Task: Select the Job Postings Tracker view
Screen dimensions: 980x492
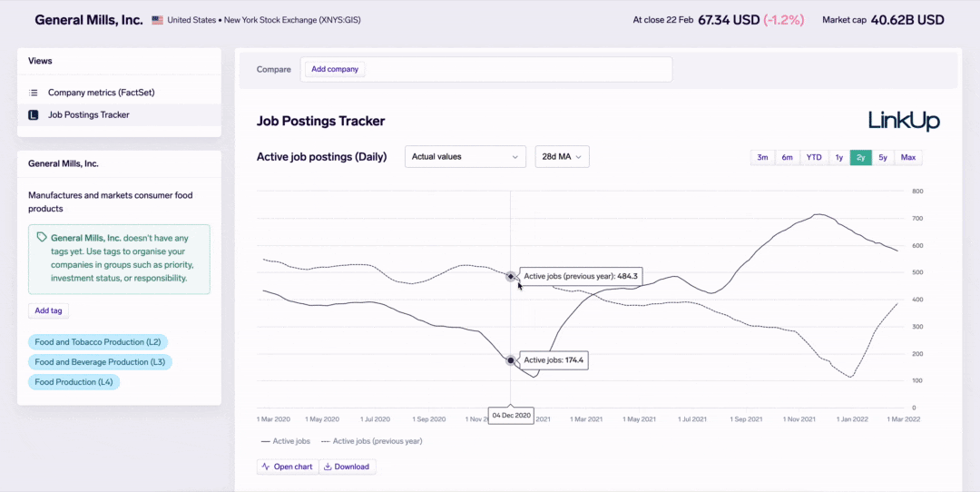Action: tap(120, 115)
